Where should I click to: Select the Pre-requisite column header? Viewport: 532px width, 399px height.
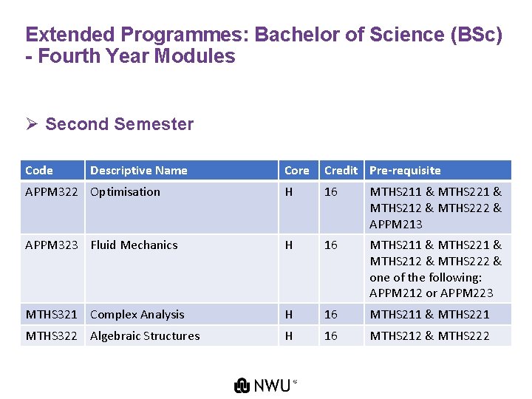click(437, 170)
